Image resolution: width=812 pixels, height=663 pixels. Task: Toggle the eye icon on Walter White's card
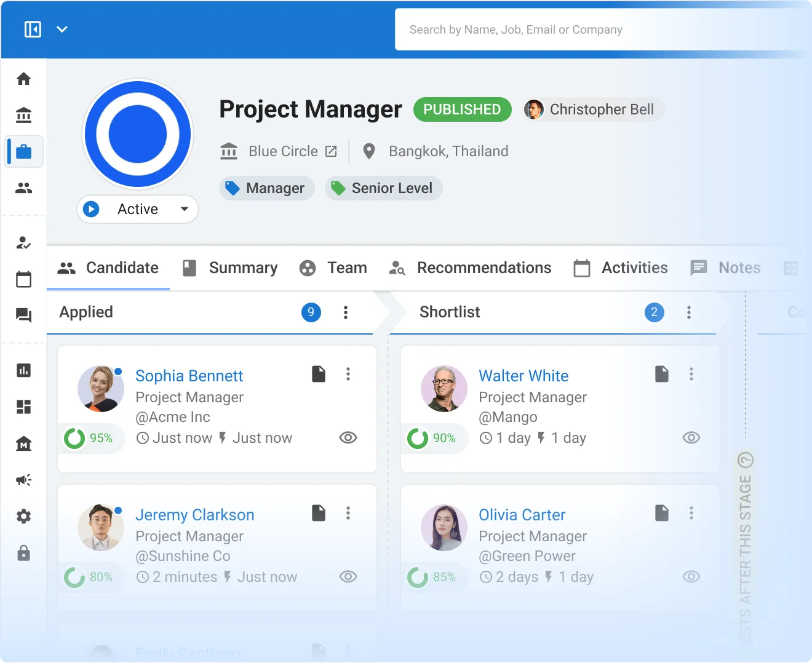[x=691, y=437]
